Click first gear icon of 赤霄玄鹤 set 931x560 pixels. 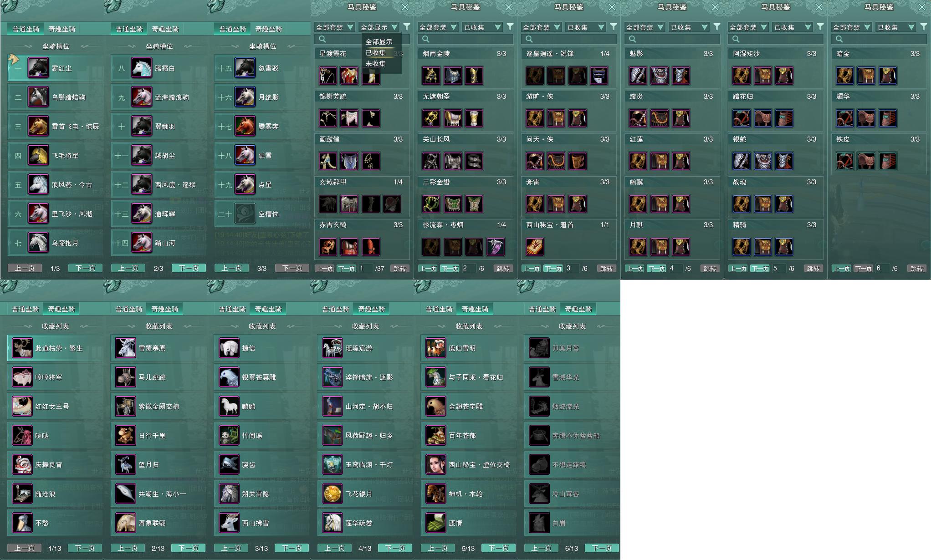point(328,247)
